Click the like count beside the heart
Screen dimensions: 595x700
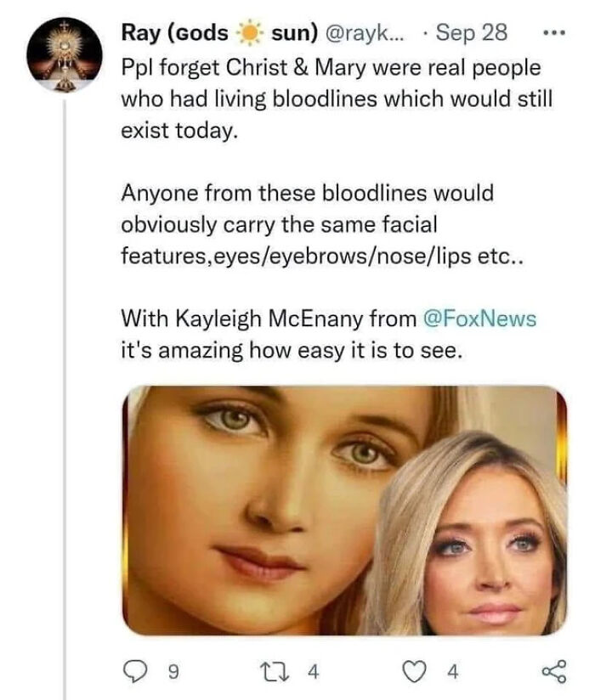coord(452,673)
